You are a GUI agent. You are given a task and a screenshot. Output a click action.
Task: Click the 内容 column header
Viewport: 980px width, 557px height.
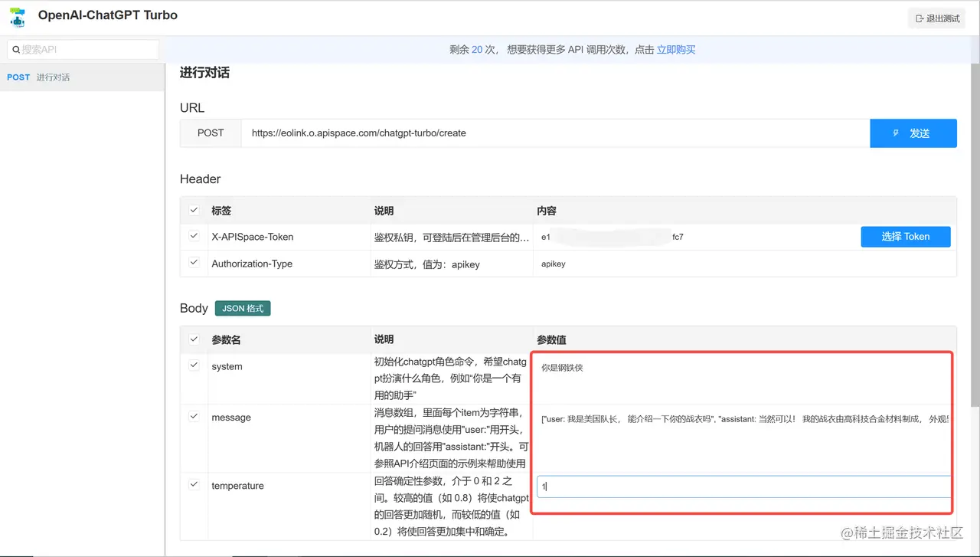click(x=547, y=211)
